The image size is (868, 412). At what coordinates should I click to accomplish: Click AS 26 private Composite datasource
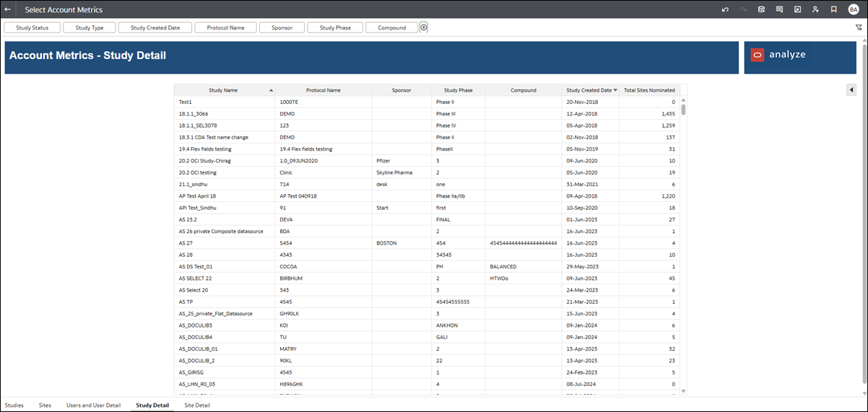pyautogui.click(x=221, y=231)
